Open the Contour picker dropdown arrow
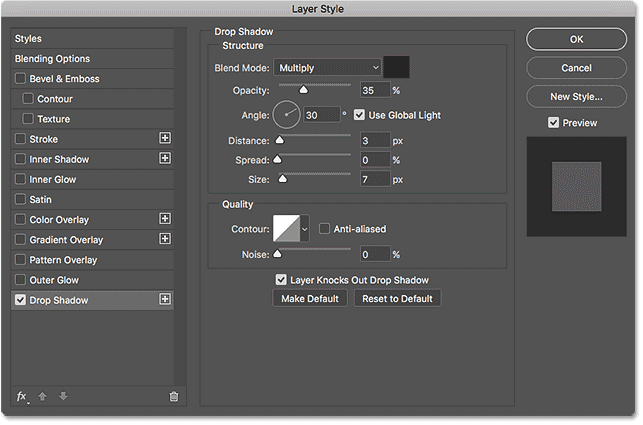Screen dimensions: 643x425 (305, 229)
